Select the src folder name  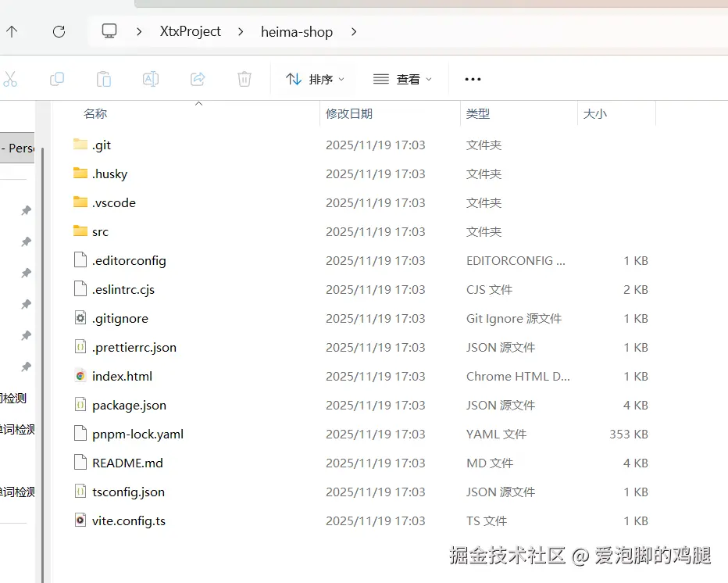[100, 232]
